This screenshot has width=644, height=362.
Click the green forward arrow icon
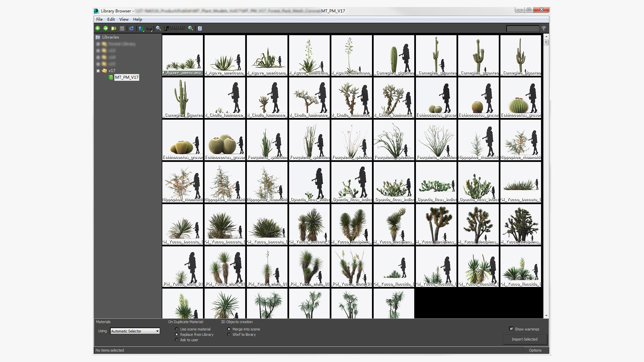tap(106, 28)
